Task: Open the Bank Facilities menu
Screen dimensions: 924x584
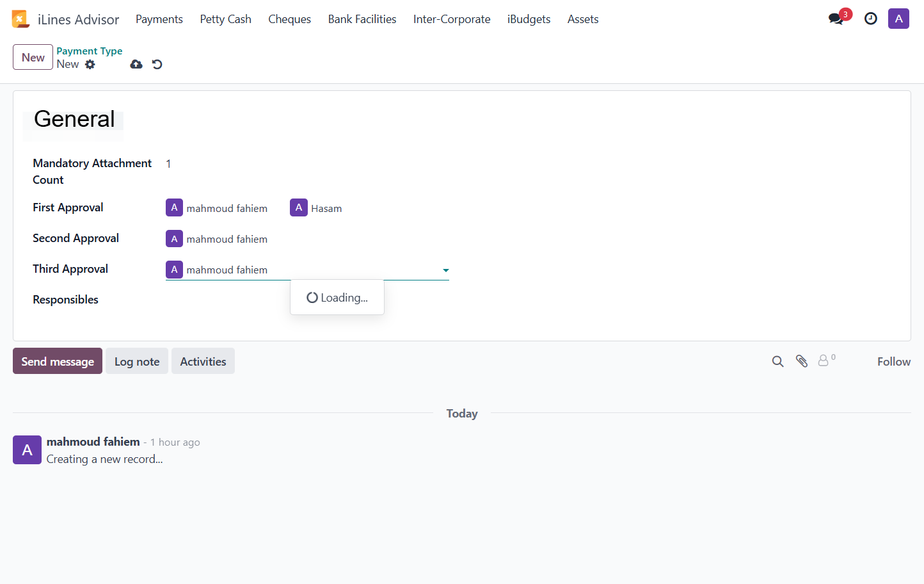Action: (362, 19)
